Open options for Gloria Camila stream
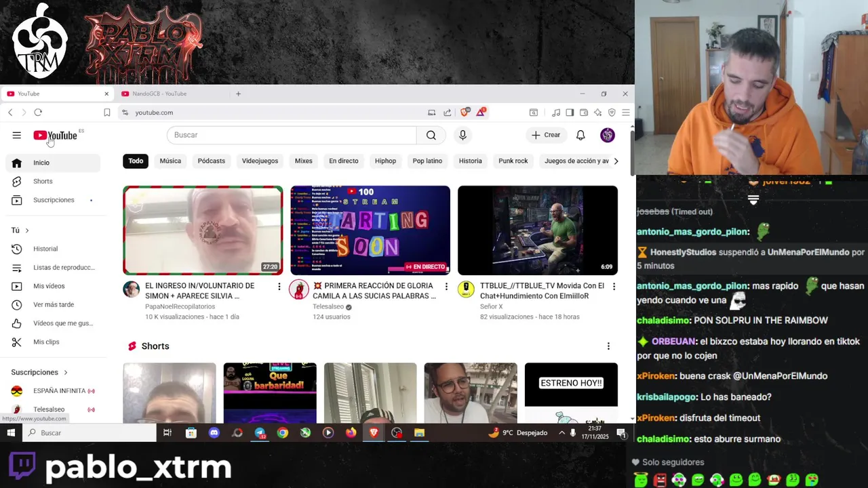This screenshot has height=488, width=868. [446, 287]
